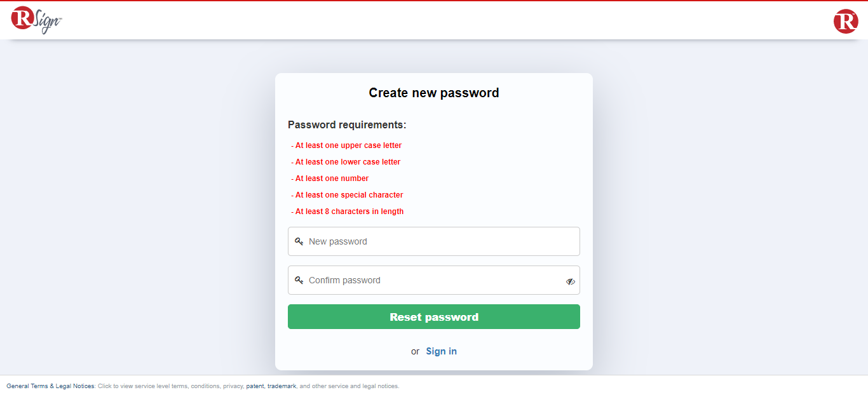The height and width of the screenshot is (397, 868).
Task: Select the 8 characters length requirement
Action: coord(349,212)
